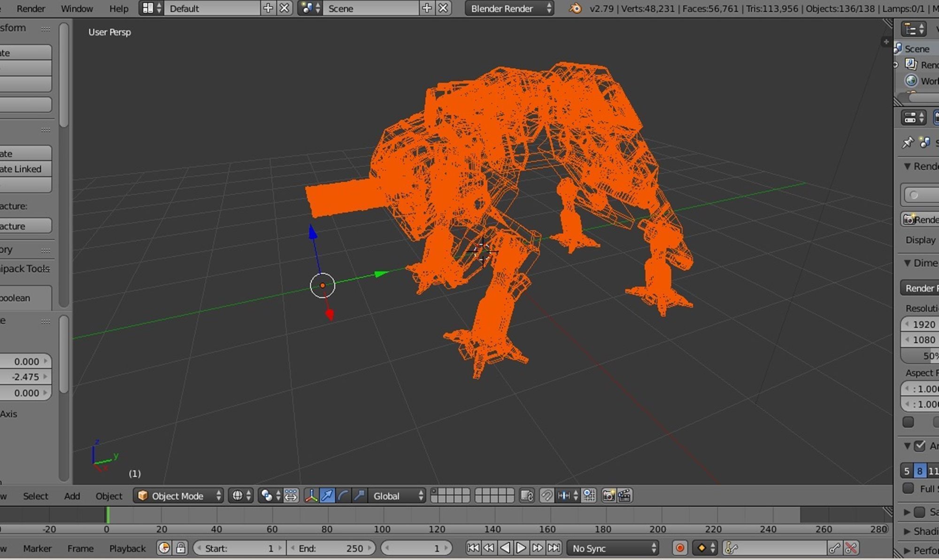The width and height of the screenshot is (939, 560).
Task: Toggle the Anti-Aliasing checkbox
Action: pos(920,446)
